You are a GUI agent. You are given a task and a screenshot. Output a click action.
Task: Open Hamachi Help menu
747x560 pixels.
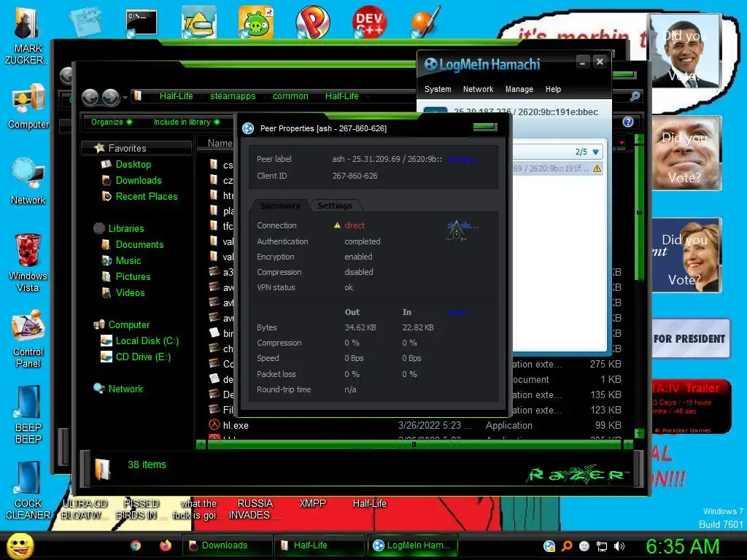553,89
